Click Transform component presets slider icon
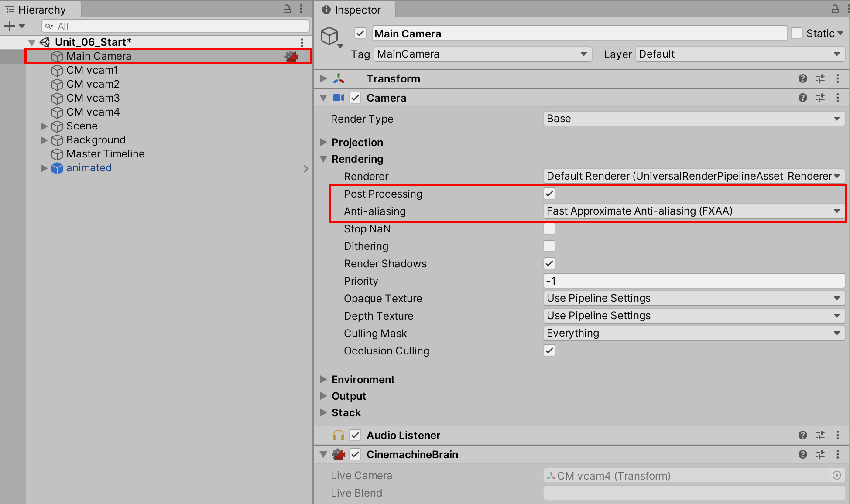The image size is (850, 504). [x=820, y=78]
